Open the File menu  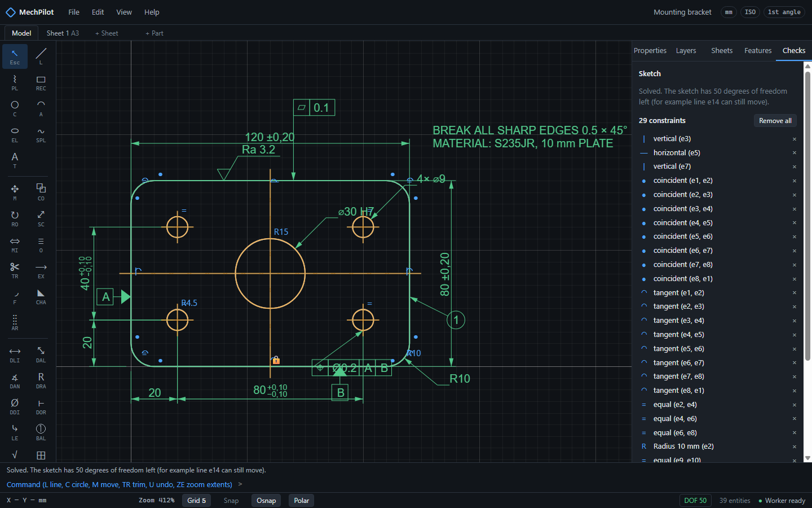74,12
